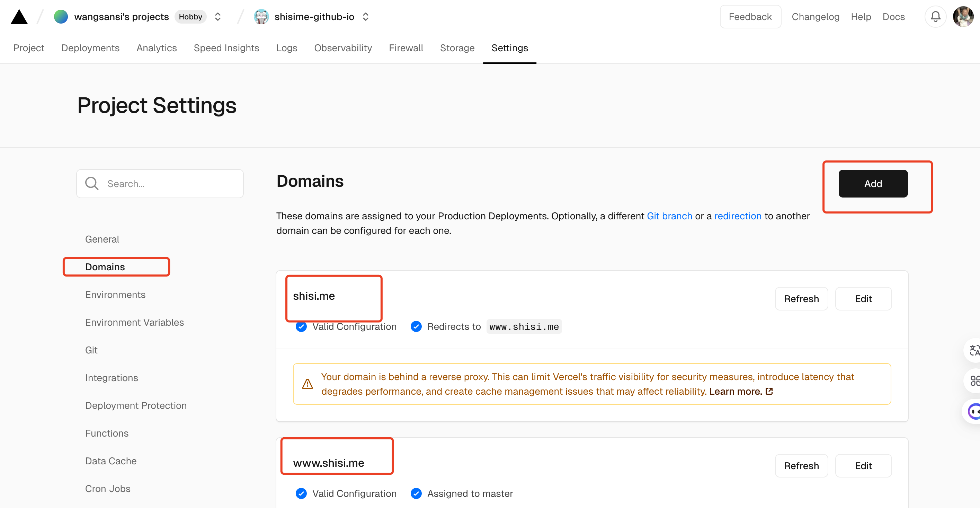The height and width of the screenshot is (508, 980).
Task: Click the grid floating side icon
Action: click(x=973, y=380)
